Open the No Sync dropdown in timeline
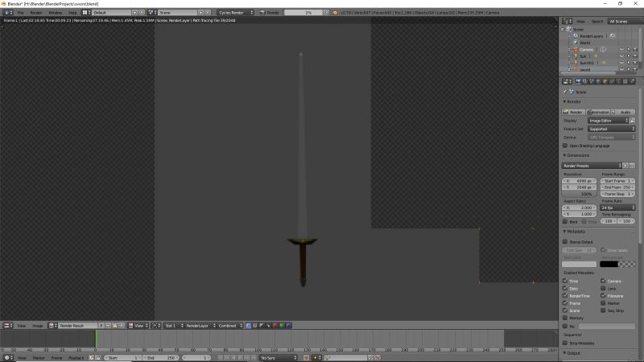Viewport: 644px width, 362px height. [x=278, y=358]
